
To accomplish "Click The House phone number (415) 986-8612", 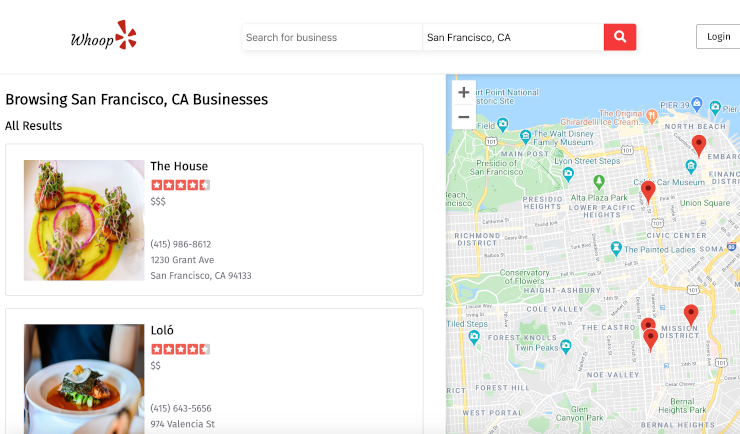I will coord(181,244).
